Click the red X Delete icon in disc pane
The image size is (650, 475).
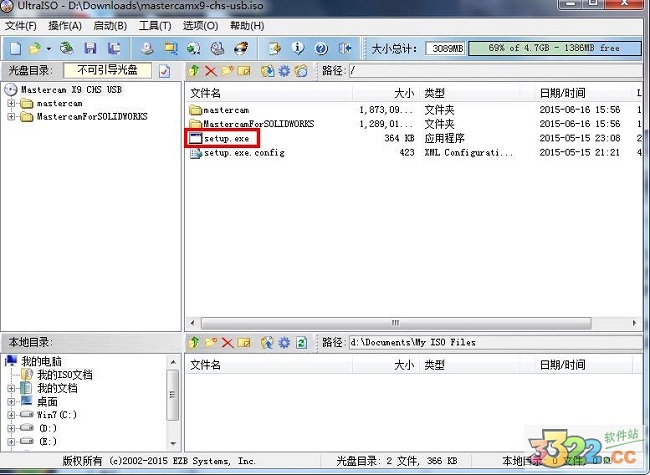tap(211, 71)
